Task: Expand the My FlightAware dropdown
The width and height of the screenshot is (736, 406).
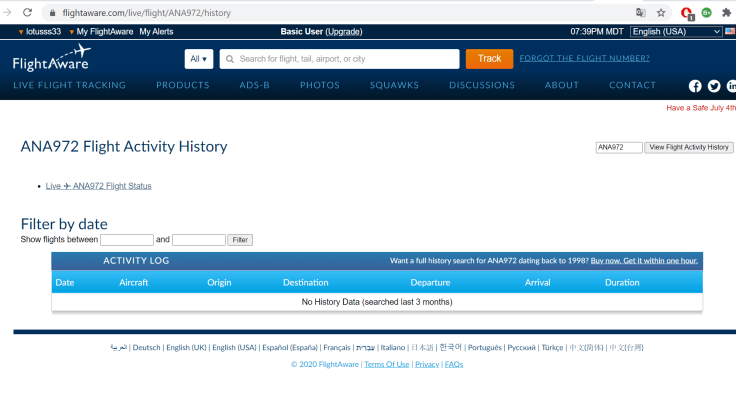Action: (x=101, y=31)
